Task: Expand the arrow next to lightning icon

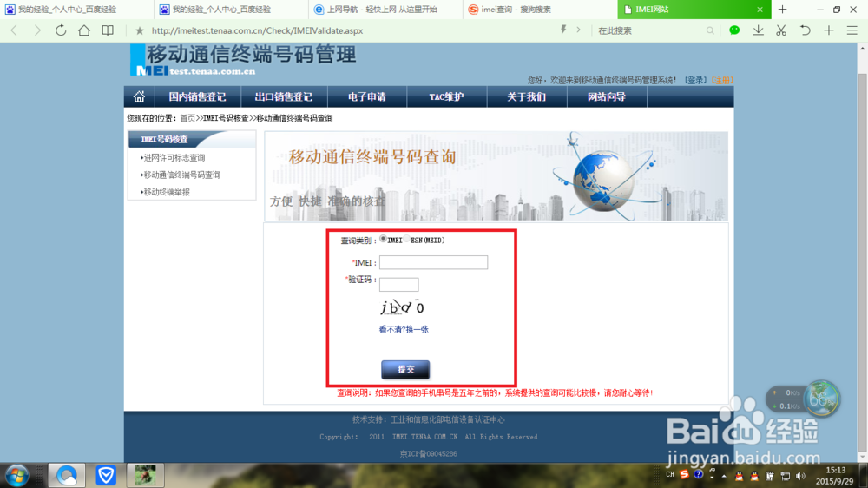Action: pos(578,30)
